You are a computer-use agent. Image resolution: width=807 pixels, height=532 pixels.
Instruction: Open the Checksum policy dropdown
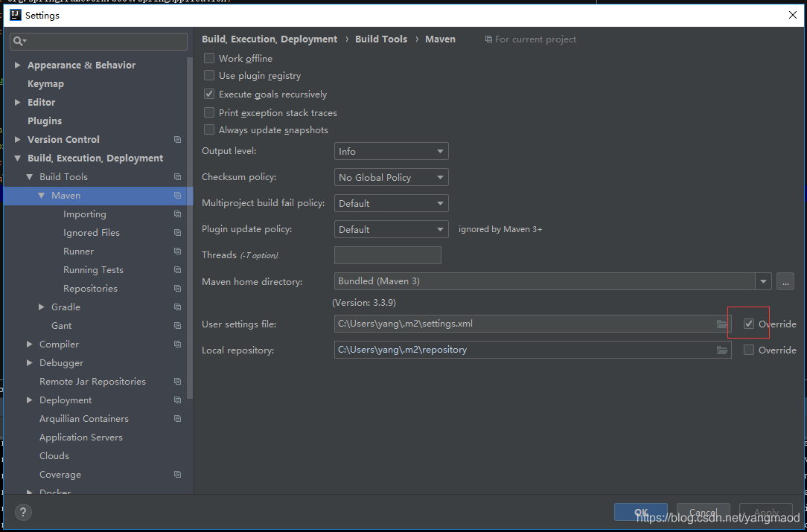(391, 178)
